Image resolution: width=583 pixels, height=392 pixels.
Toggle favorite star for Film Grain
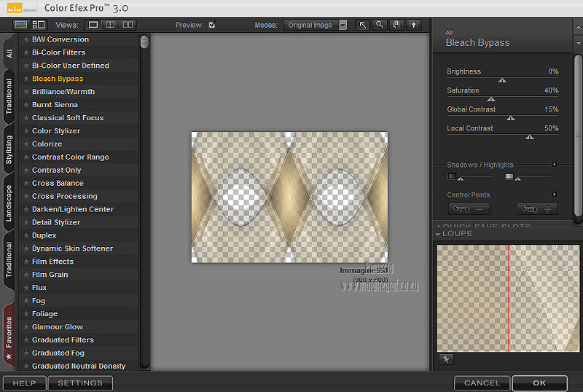[x=26, y=275]
